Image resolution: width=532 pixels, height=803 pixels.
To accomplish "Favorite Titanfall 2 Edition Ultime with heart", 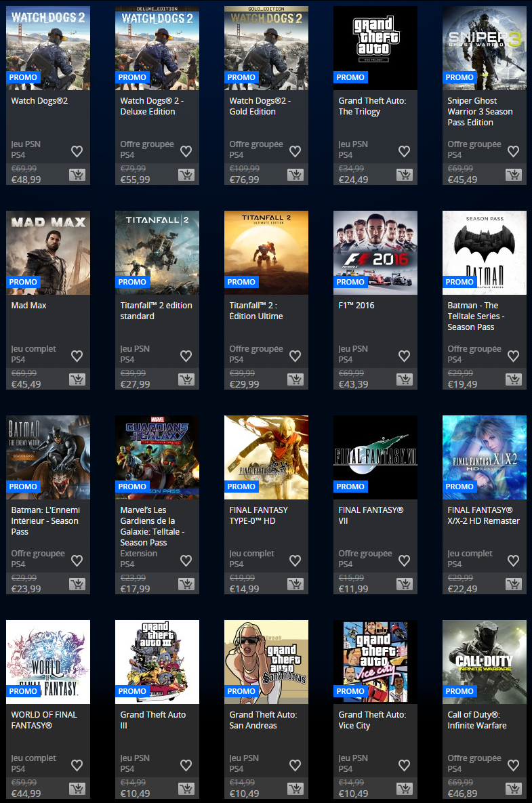I will point(295,356).
